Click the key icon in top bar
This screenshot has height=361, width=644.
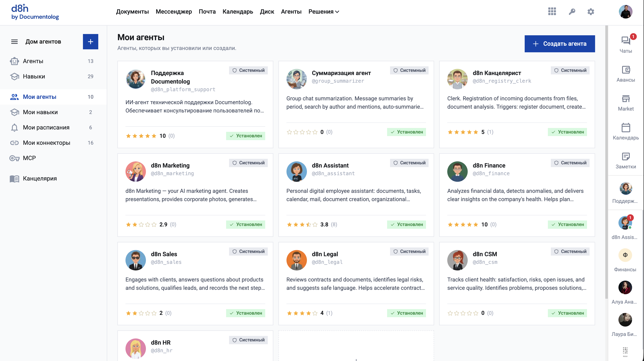[x=572, y=11]
